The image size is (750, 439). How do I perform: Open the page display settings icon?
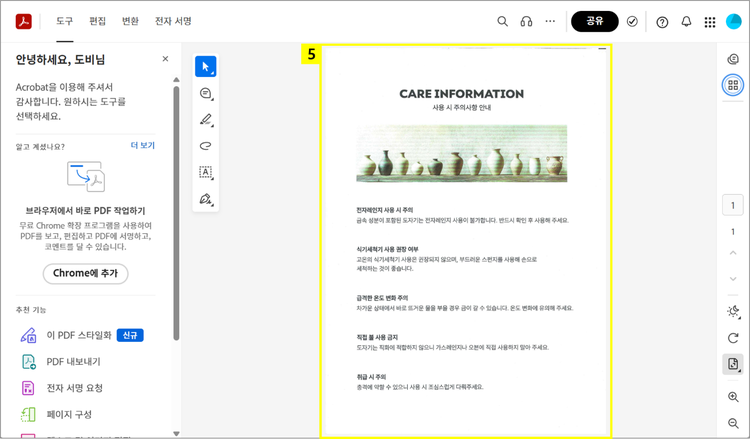click(x=733, y=364)
